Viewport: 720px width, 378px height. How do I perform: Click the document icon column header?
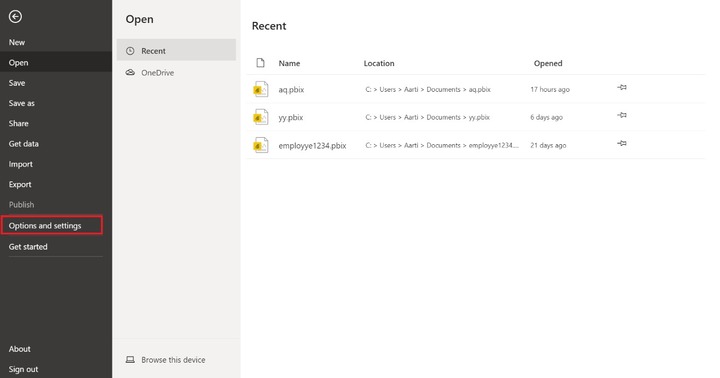tap(260, 63)
